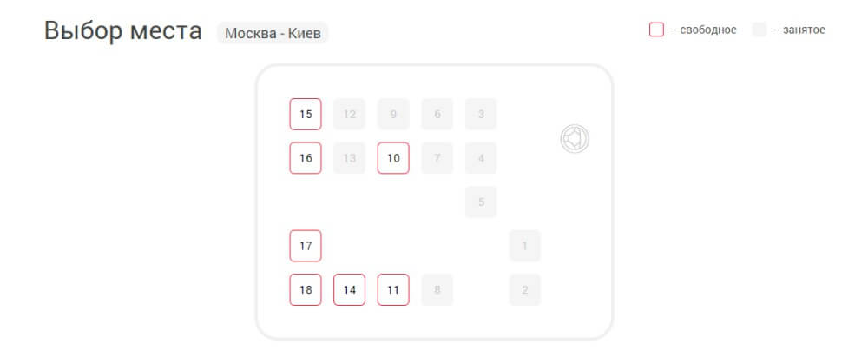
Task: Select free seat 10
Action: 393,158
